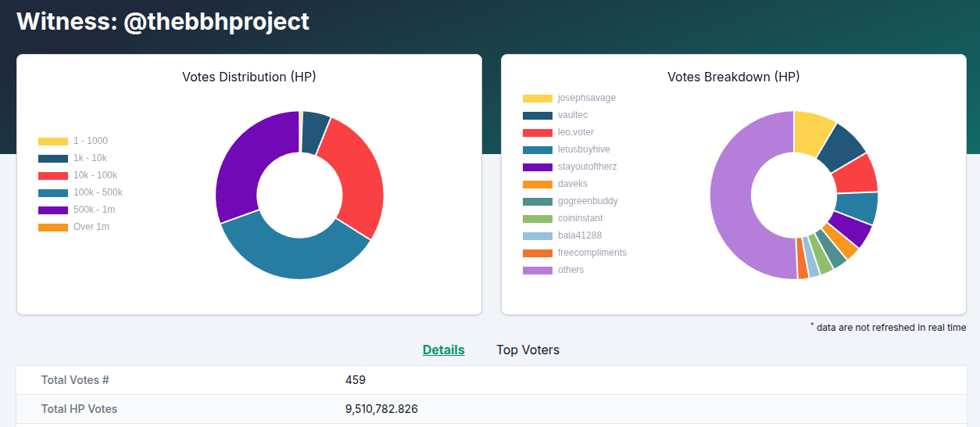Click the Total HP Votes value
The image size is (980, 427).
381,409
